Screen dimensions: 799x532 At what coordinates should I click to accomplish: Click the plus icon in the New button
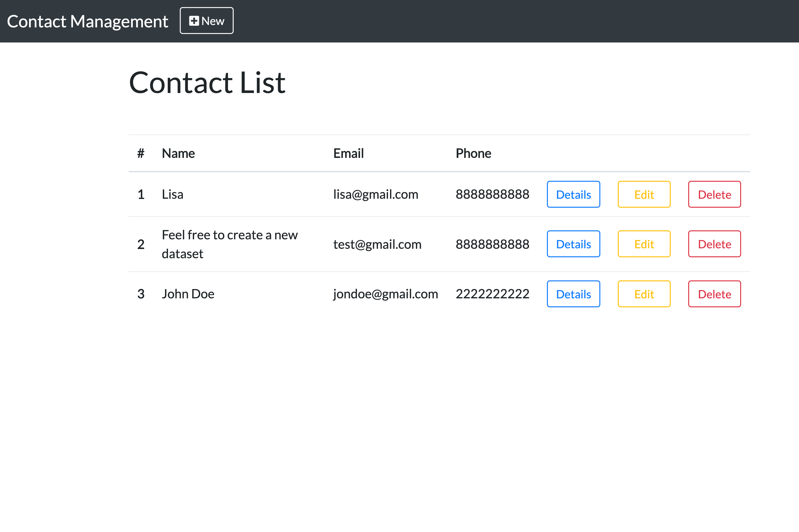tap(194, 21)
